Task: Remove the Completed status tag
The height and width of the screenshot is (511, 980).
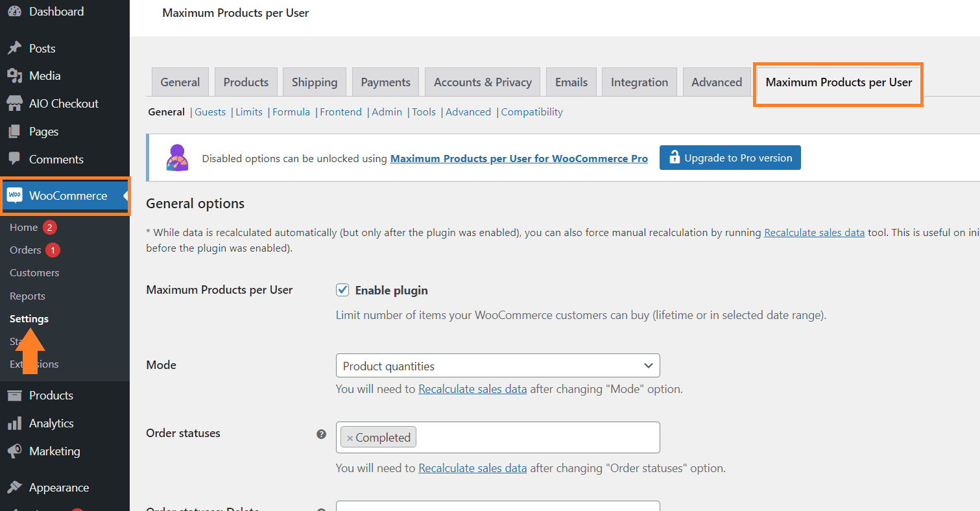Action: tap(350, 438)
